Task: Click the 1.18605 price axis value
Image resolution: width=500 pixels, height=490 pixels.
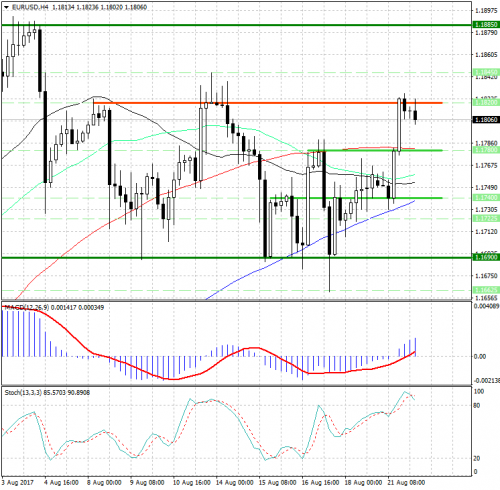Action: click(486, 55)
